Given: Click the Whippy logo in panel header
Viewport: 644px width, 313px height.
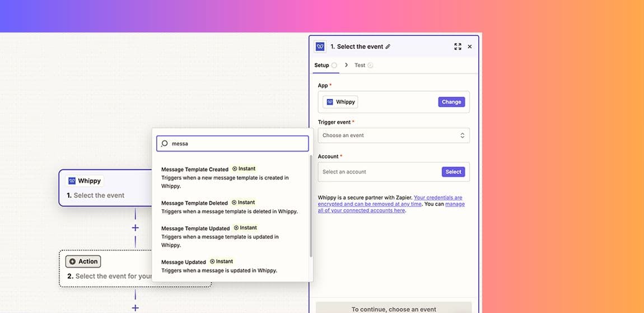Looking at the screenshot, I should pyautogui.click(x=320, y=46).
